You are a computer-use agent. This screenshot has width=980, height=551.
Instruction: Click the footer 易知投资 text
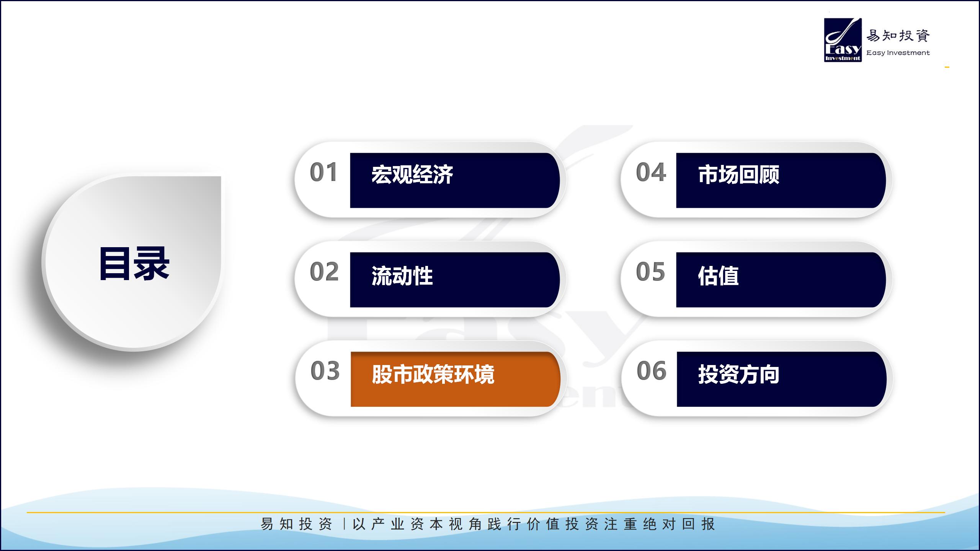click(296, 524)
